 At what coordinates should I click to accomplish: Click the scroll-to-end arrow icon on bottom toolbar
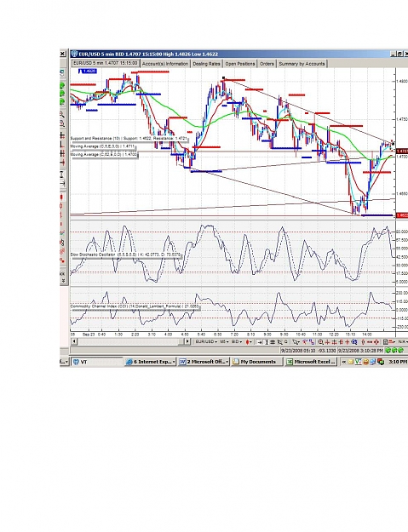[x=260, y=341]
